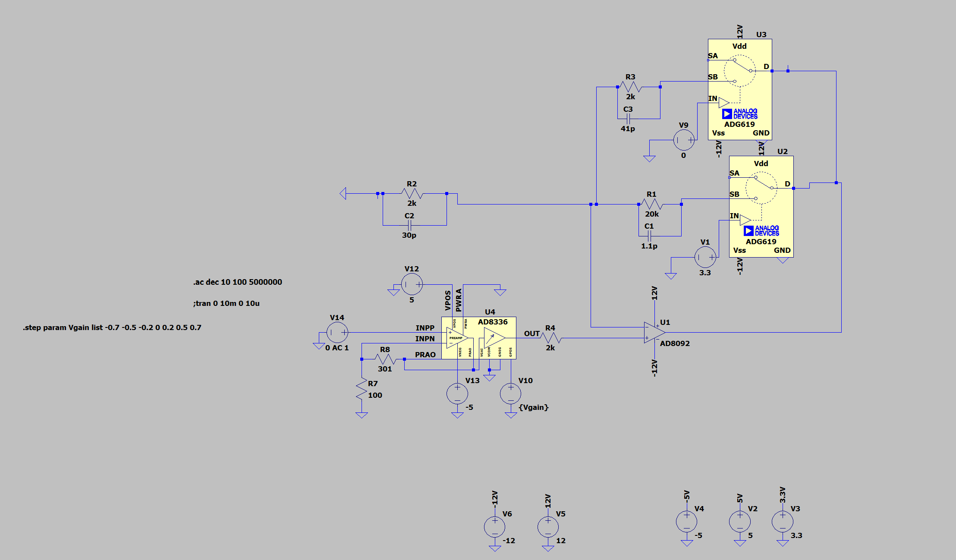Click the output port left of R2
This screenshot has width=956, height=560.
343,193
